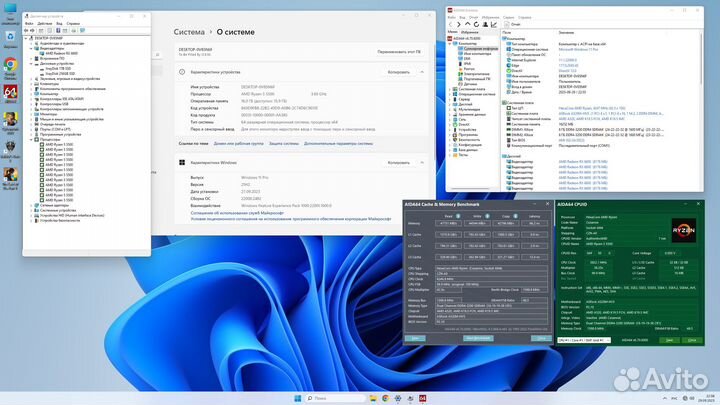
Task: Open Избранное menu in AIDA64 menu bar
Action: pyautogui.click(x=490, y=17)
